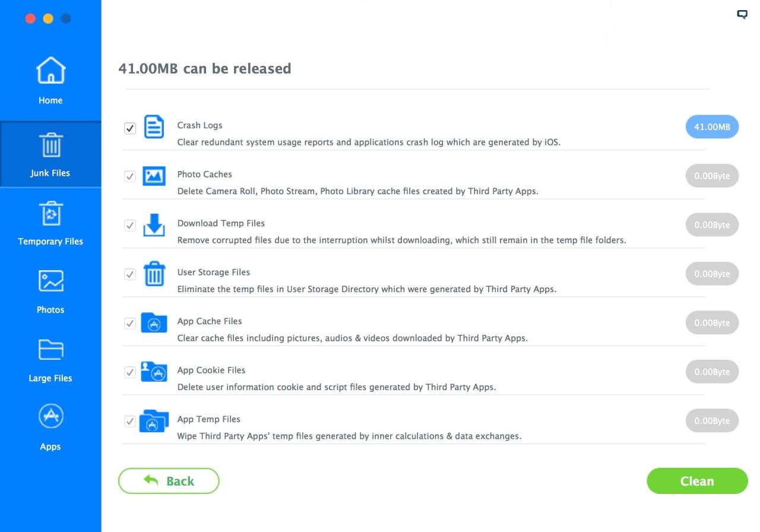The image size is (760, 532).
Task: Switch to Apps sidebar label
Action: pyautogui.click(x=50, y=446)
